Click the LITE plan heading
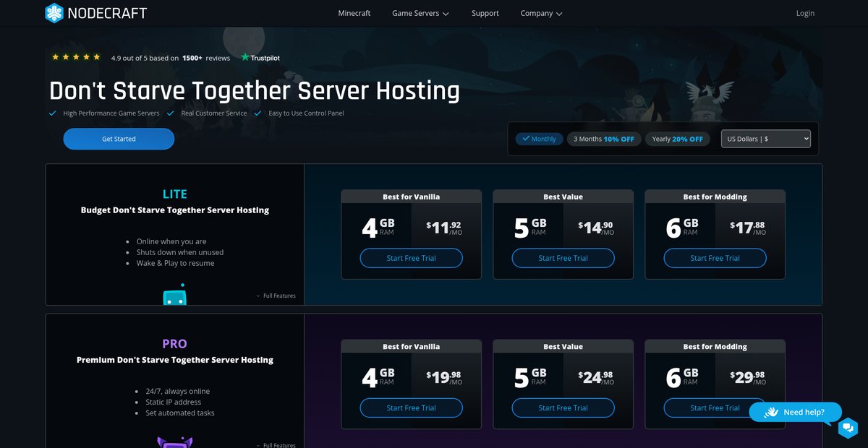This screenshot has width=868, height=448. [174, 194]
